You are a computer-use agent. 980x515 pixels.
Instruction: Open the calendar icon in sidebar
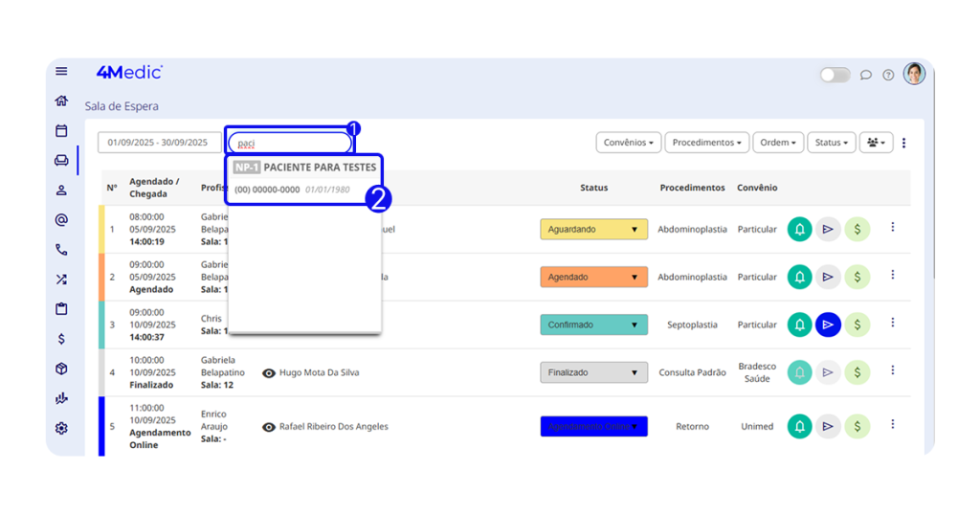61,130
